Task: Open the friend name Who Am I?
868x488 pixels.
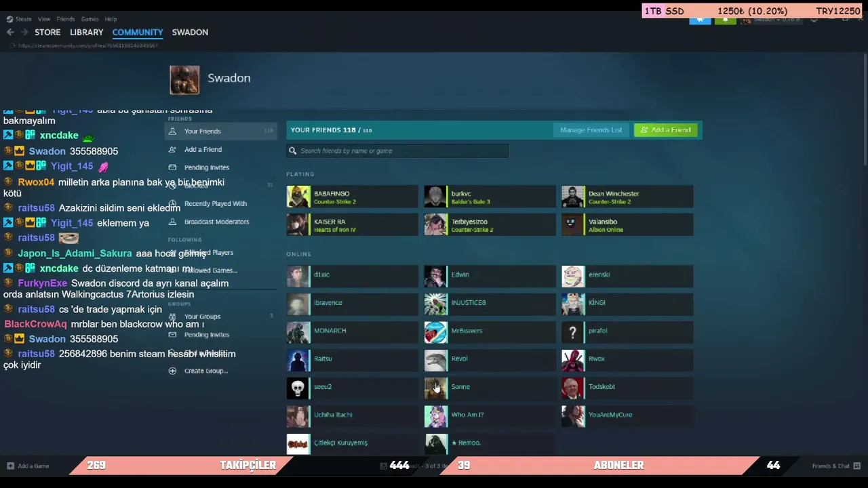Action: coord(467,415)
